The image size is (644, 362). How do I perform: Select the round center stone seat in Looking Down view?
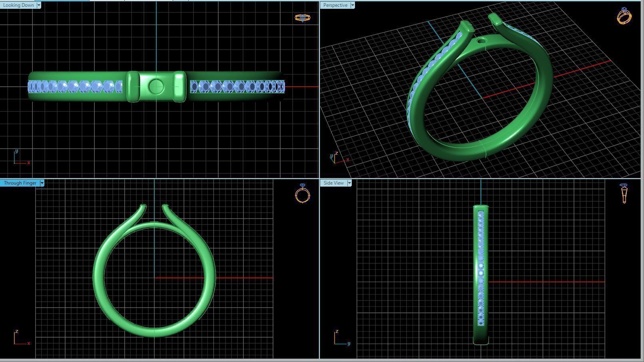(156, 86)
